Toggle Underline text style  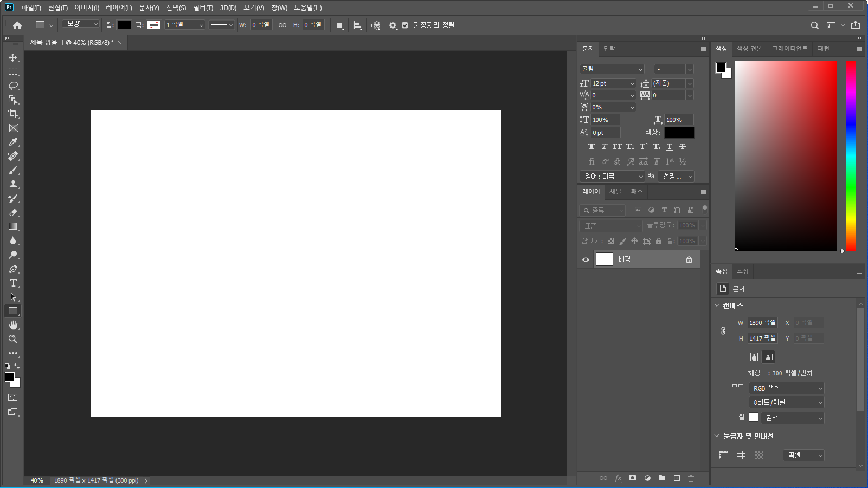point(670,147)
